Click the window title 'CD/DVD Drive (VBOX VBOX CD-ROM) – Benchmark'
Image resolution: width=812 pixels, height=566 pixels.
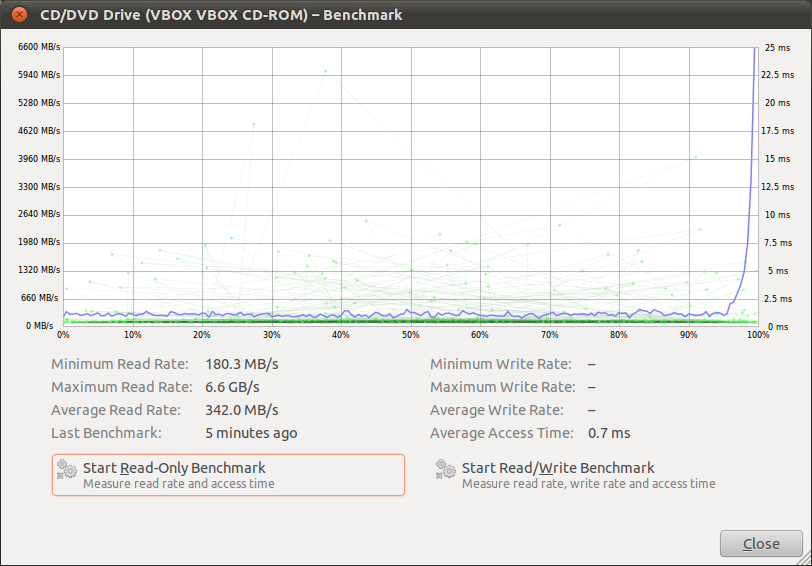click(x=221, y=14)
